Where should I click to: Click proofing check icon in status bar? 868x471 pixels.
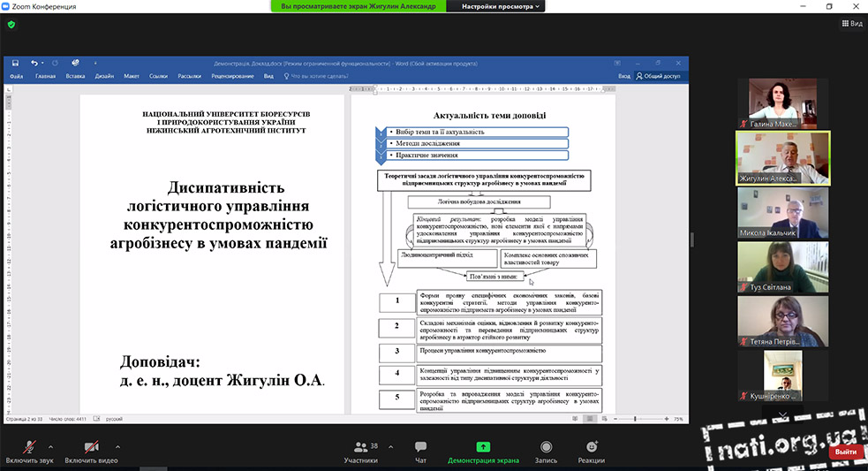[x=96, y=419]
